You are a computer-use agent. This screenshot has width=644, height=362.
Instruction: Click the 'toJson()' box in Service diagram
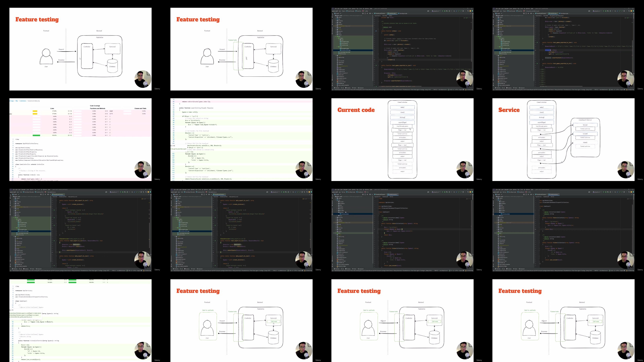pyautogui.click(x=585, y=134)
